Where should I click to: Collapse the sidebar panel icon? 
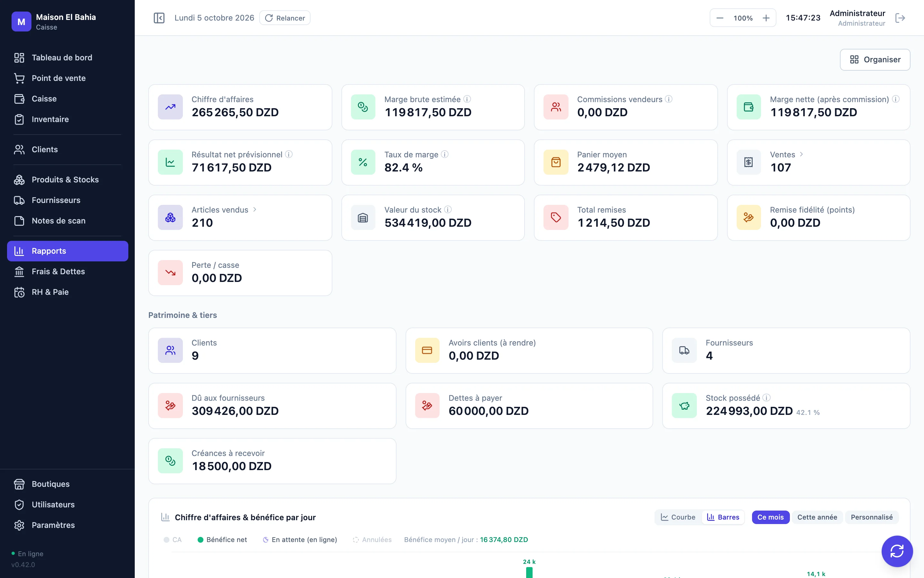[x=159, y=18]
